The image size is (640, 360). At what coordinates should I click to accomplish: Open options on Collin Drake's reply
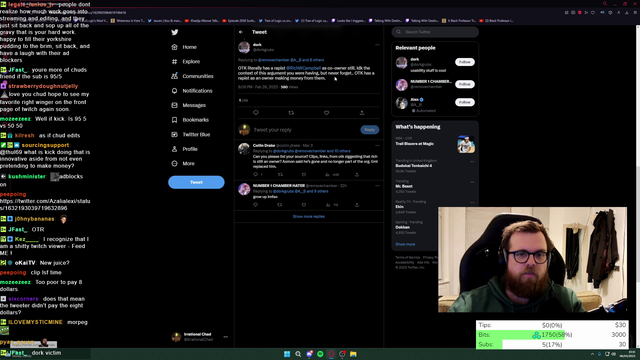pyautogui.click(x=377, y=145)
